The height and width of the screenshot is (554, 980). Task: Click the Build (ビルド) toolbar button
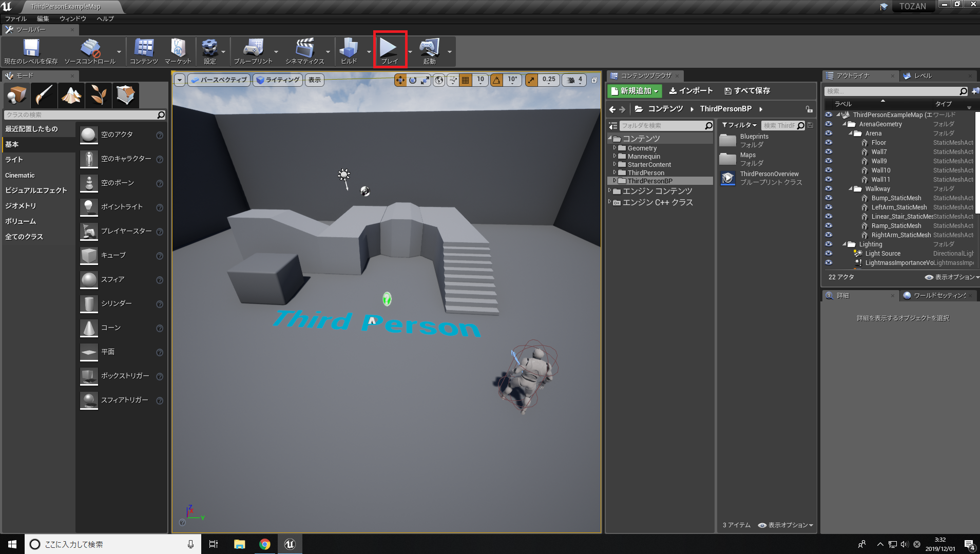click(x=349, y=51)
